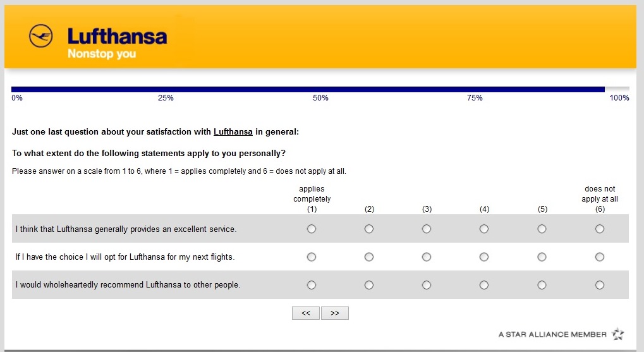The height and width of the screenshot is (352, 644).
Task: Click the Star Alliance star icon
Action: (x=617, y=334)
